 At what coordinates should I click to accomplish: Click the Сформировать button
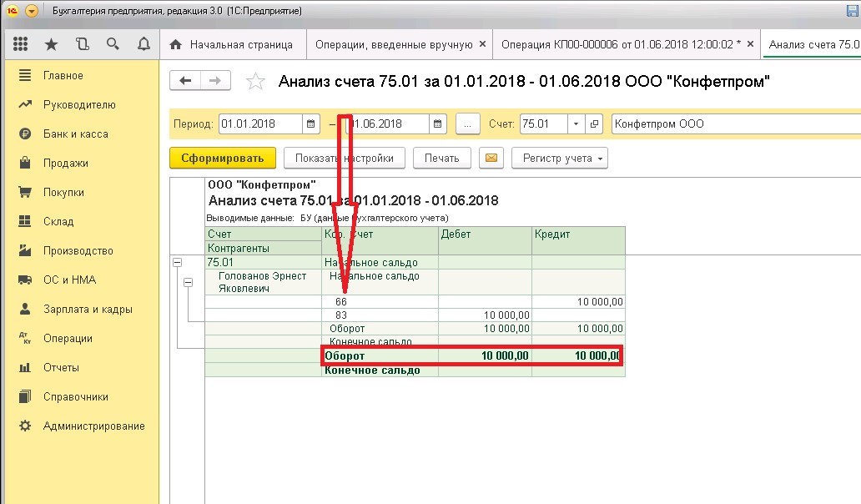[223, 158]
